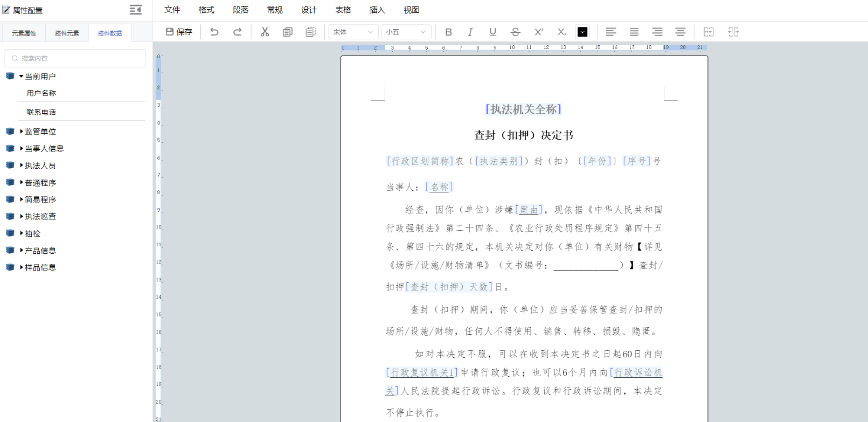Open the 段落 menu
Screen dimensions: 868x422
240,10
